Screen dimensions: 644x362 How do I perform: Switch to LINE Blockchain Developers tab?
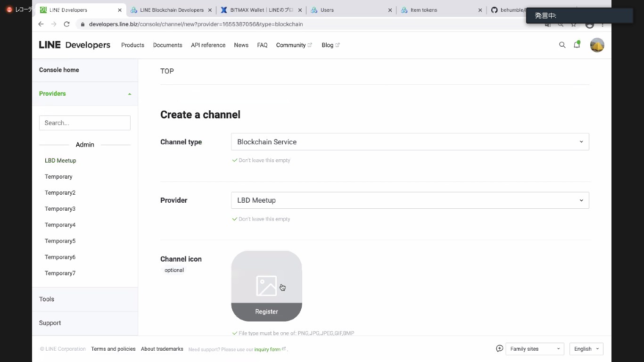pos(172,10)
